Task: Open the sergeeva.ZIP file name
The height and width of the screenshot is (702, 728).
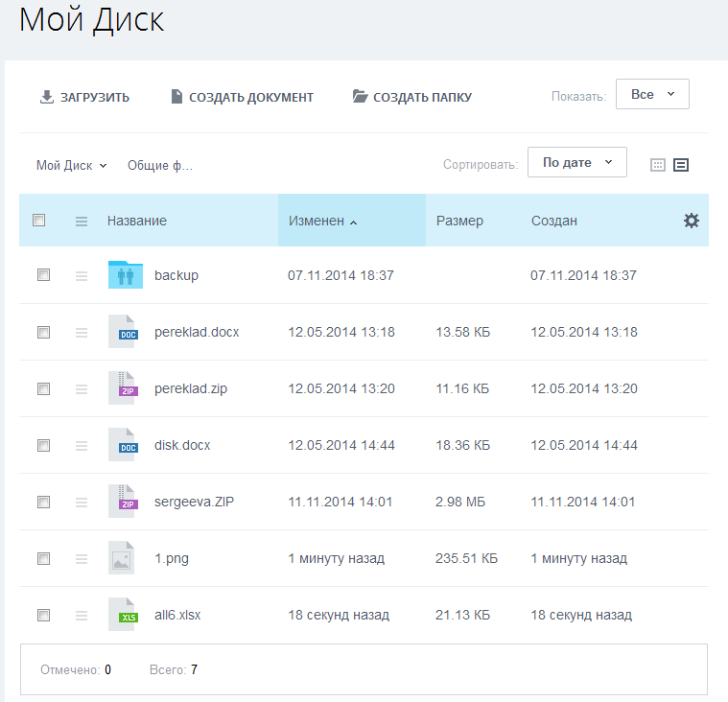Action: pos(194,502)
